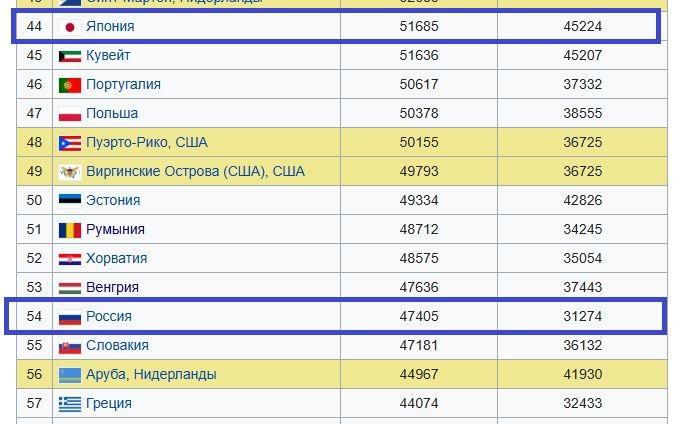Click the Russia flag icon
The width and height of the screenshot is (673, 424).
[x=70, y=317]
